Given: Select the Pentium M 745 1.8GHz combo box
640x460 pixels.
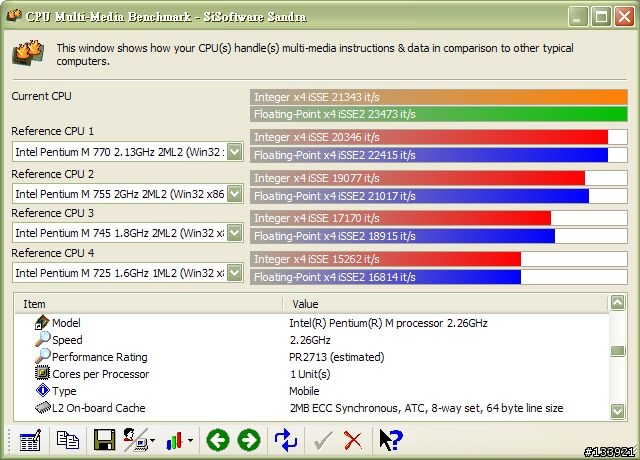Looking at the screenshot, I should [x=128, y=233].
